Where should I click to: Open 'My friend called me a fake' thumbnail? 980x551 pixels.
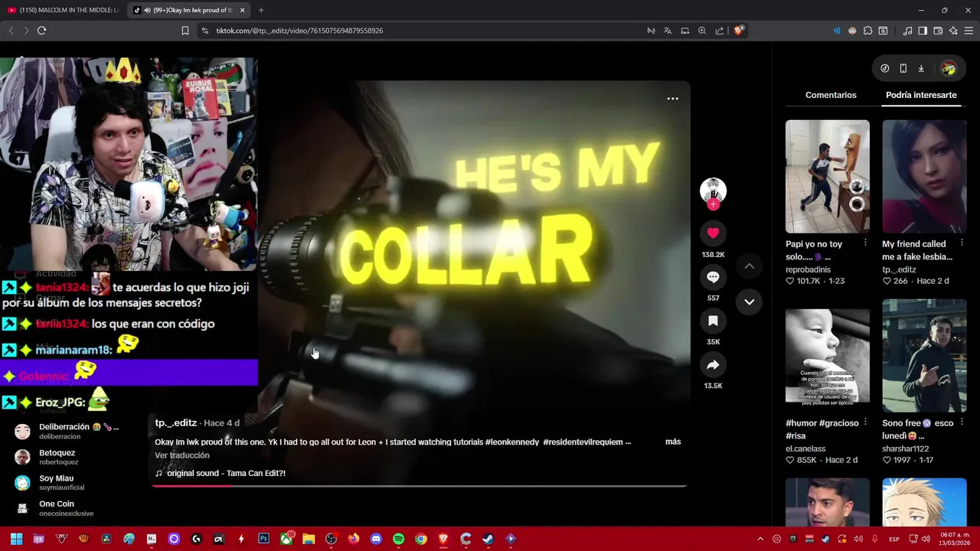(x=924, y=176)
